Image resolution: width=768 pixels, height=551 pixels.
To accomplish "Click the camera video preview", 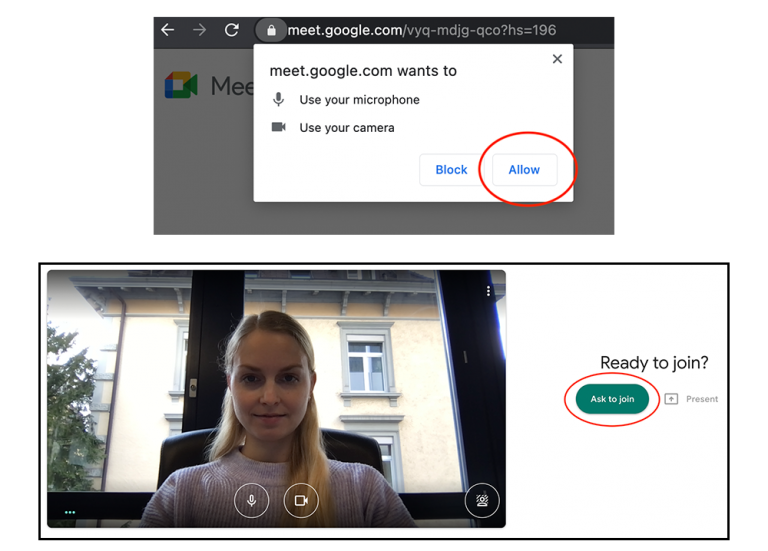I will click(276, 399).
